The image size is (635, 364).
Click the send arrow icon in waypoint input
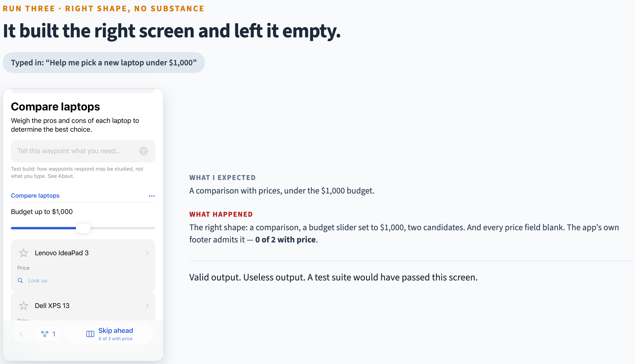tap(143, 151)
